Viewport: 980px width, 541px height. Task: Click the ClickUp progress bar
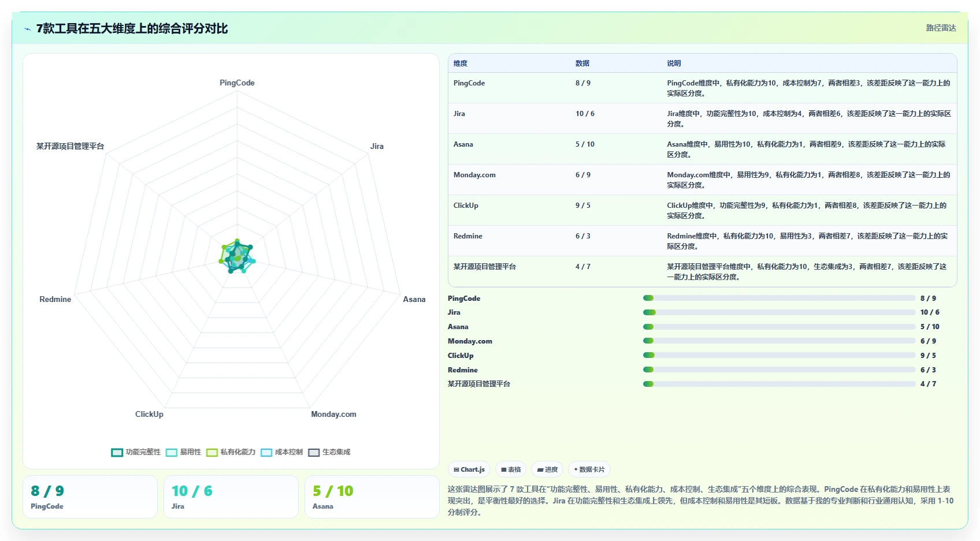click(779, 355)
